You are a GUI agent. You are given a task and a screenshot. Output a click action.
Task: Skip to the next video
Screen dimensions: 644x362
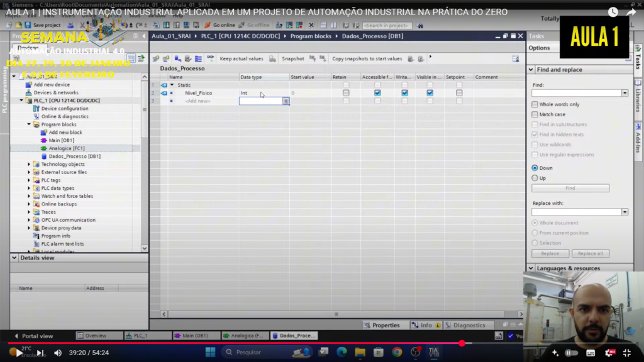(40, 353)
